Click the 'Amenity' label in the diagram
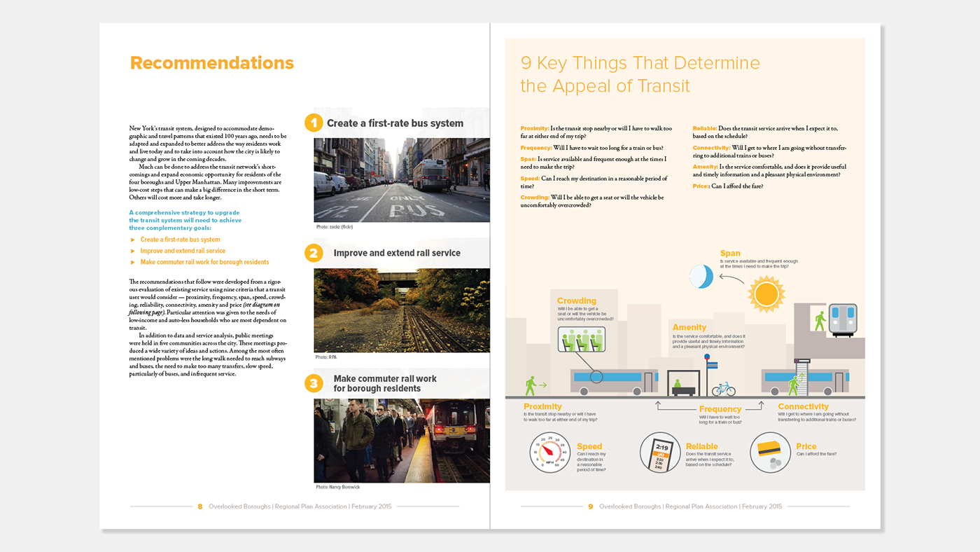The image size is (980, 552). point(689,327)
